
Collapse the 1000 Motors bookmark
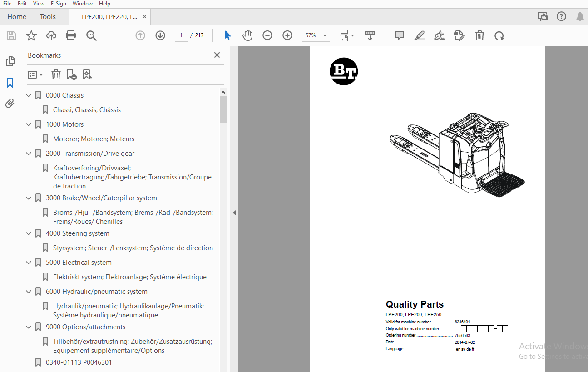pos(29,124)
